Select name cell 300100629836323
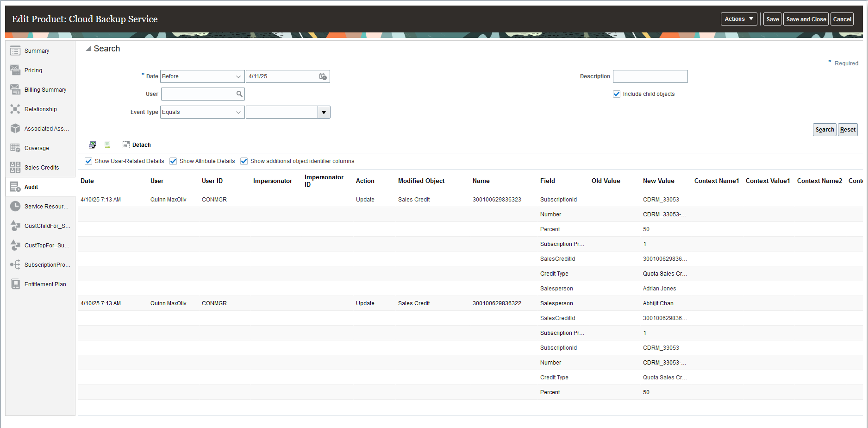868x428 pixels. (497, 200)
